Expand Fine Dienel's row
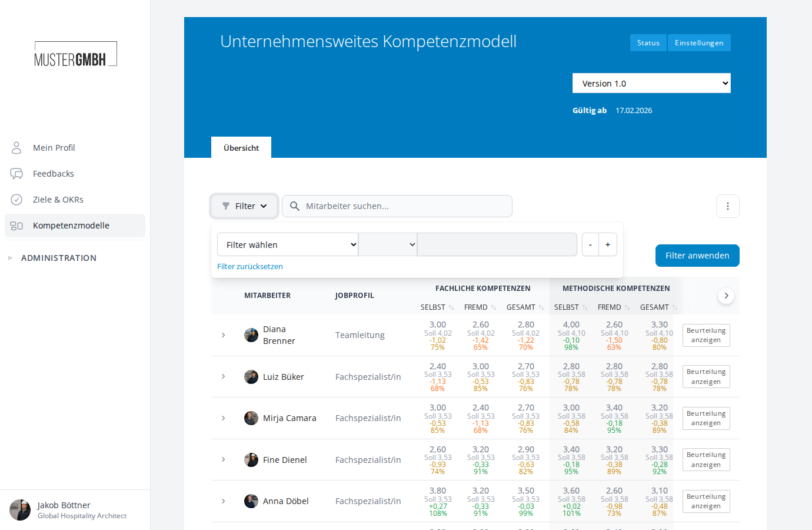The height and width of the screenshot is (530, 812). [224, 459]
